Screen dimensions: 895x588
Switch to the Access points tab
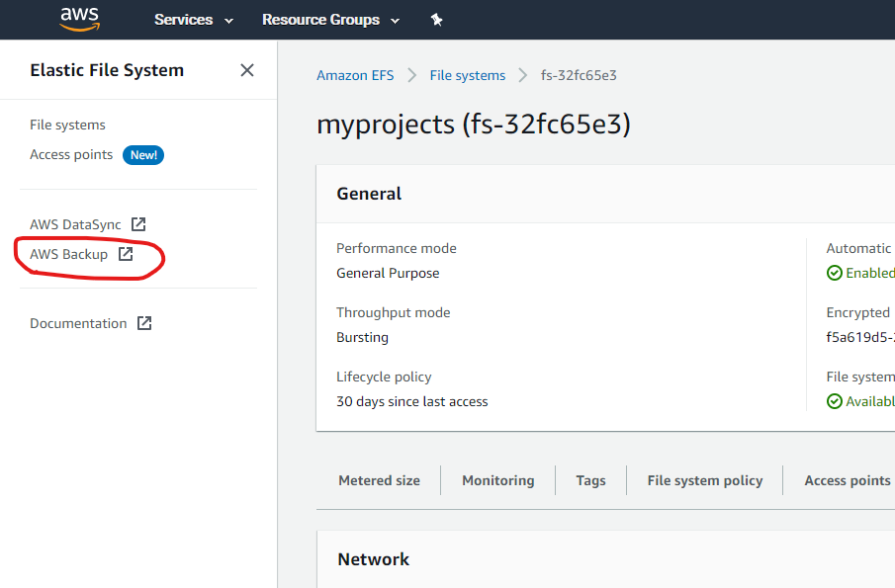click(x=848, y=481)
